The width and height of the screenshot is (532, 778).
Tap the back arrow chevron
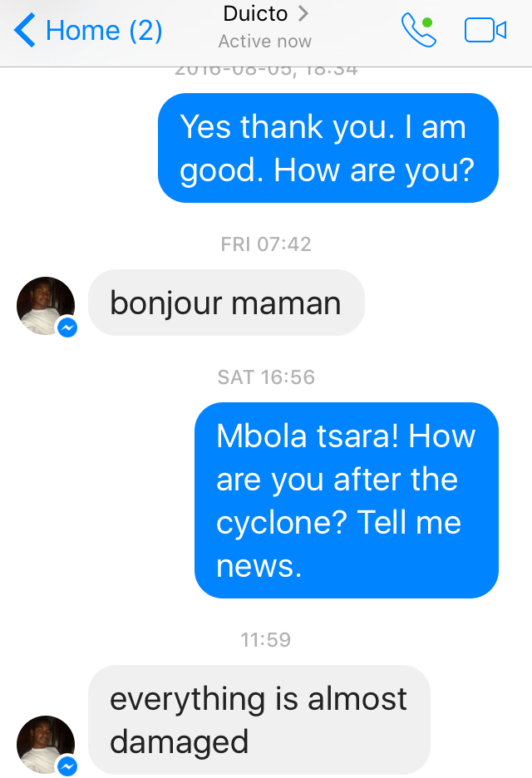(x=25, y=31)
